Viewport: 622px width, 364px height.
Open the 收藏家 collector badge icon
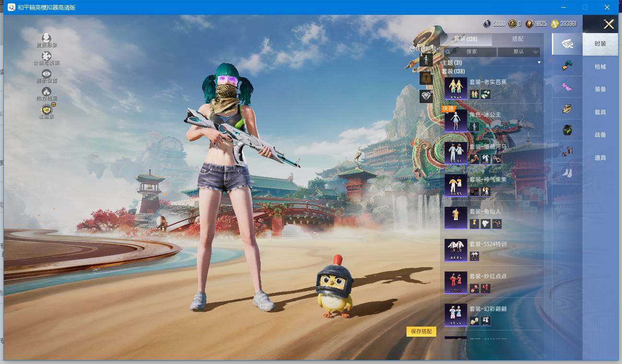pyautogui.click(x=47, y=110)
